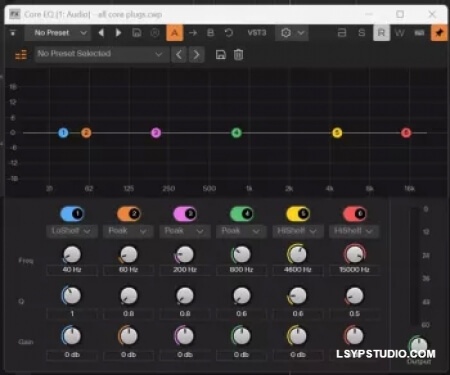Open band 3 Peak type dropdown
The width and height of the screenshot is (450, 375).
(x=185, y=231)
